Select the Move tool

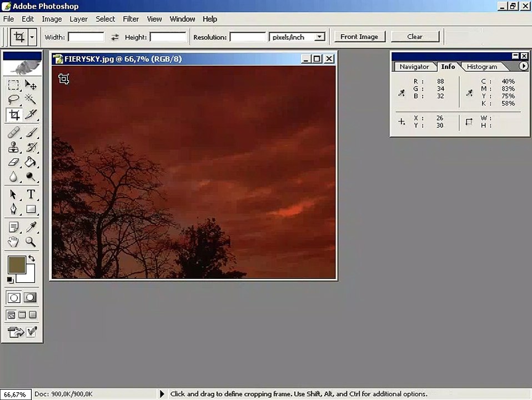31,85
